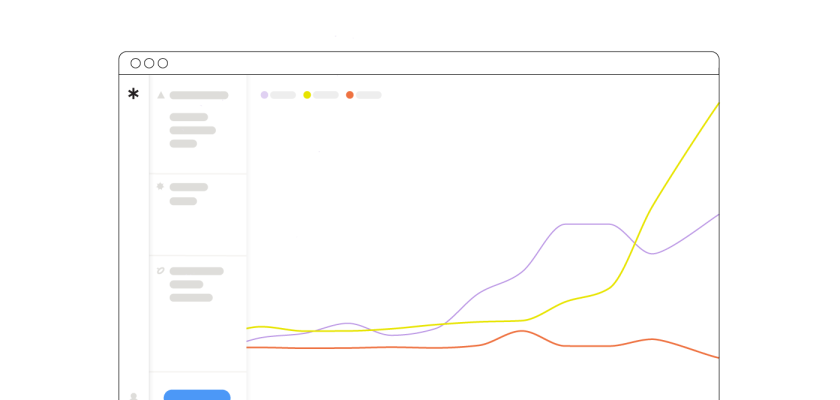Expand the sidebar heading beside the triangle icon
Image resolution: width=840 pixels, height=400 pixels.
(199, 95)
